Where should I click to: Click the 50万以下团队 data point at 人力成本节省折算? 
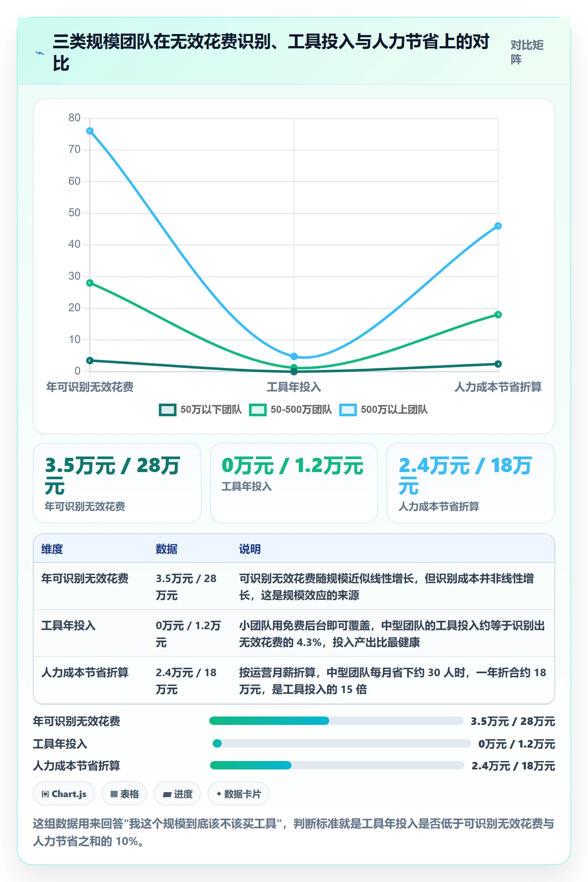(498, 364)
